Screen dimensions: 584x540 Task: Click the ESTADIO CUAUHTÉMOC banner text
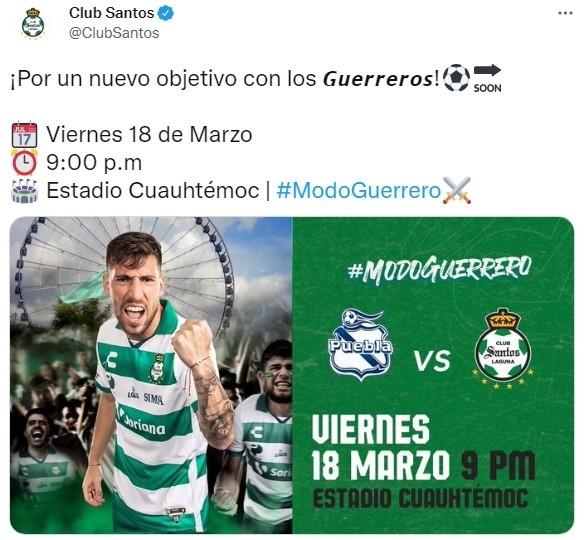click(x=420, y=498)
